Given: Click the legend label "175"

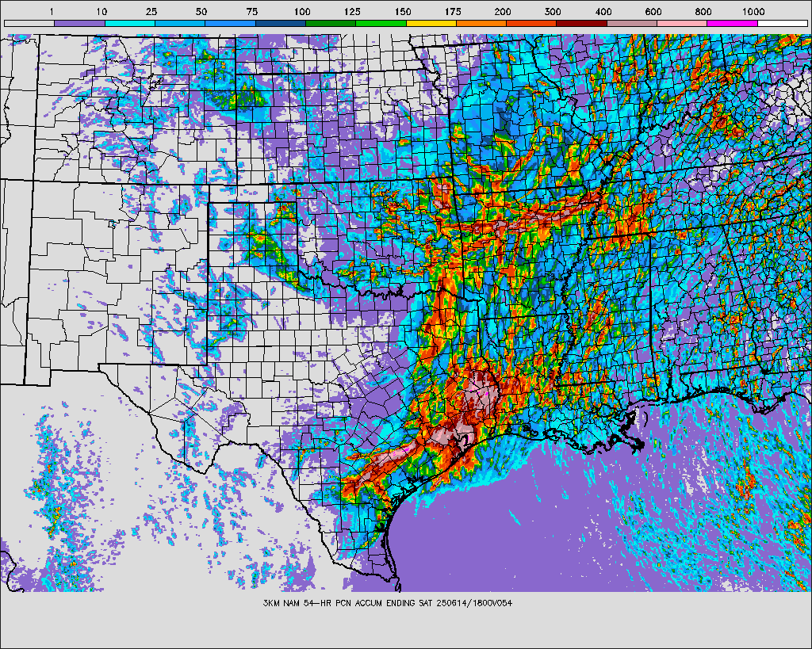Looking at the screenshot, I should tap(453, 11).
